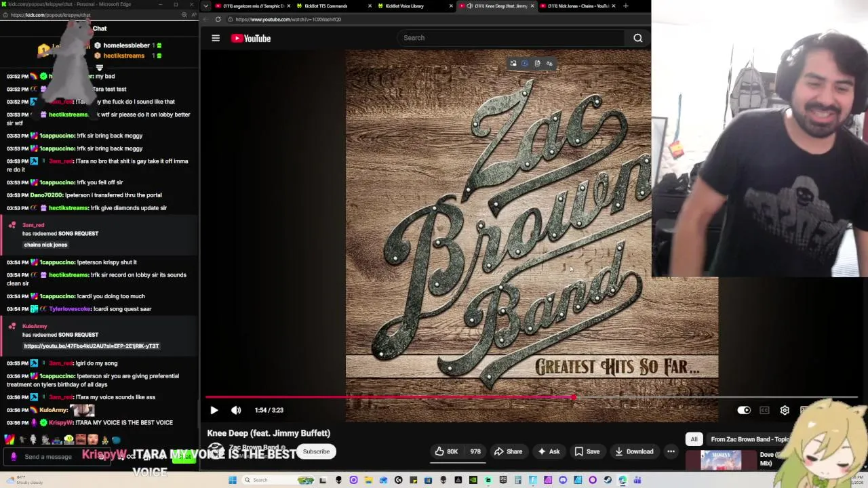Download the Knee Deep video

click(634, 451)
